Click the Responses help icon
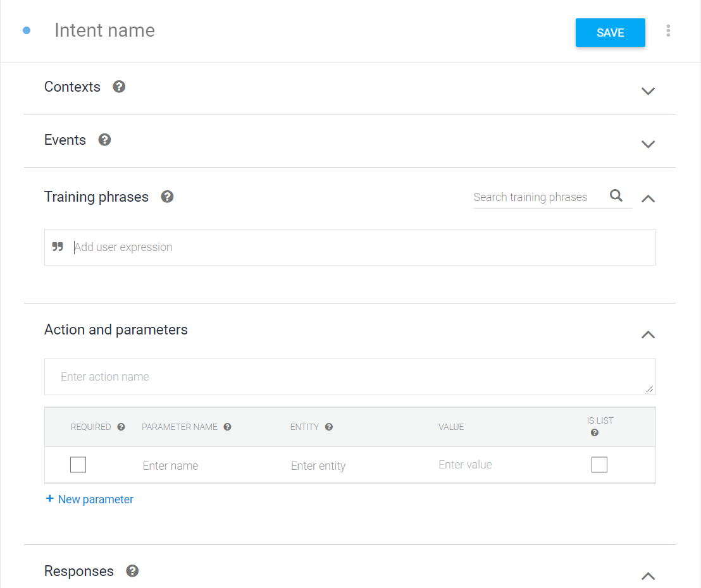 tap(132, 571)
